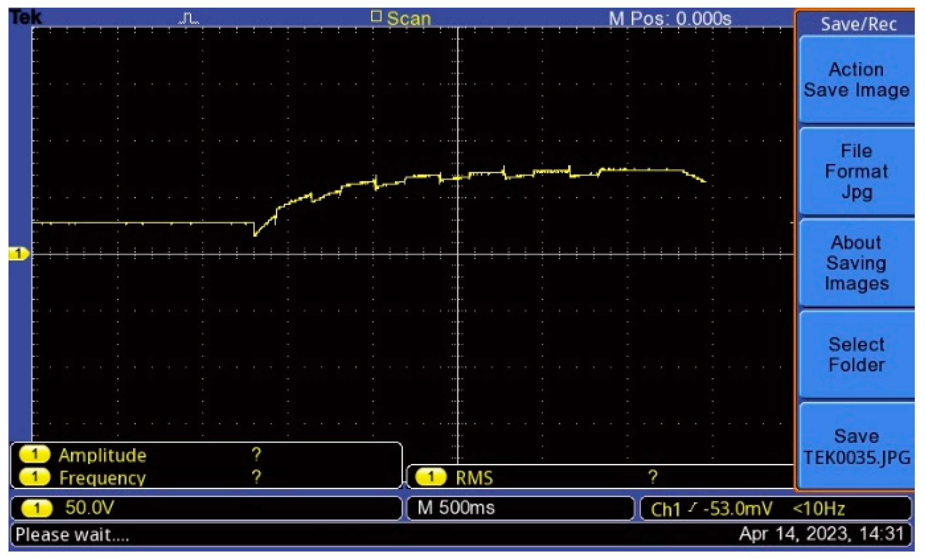Open the File Format Jpg option

click(856, 171)
